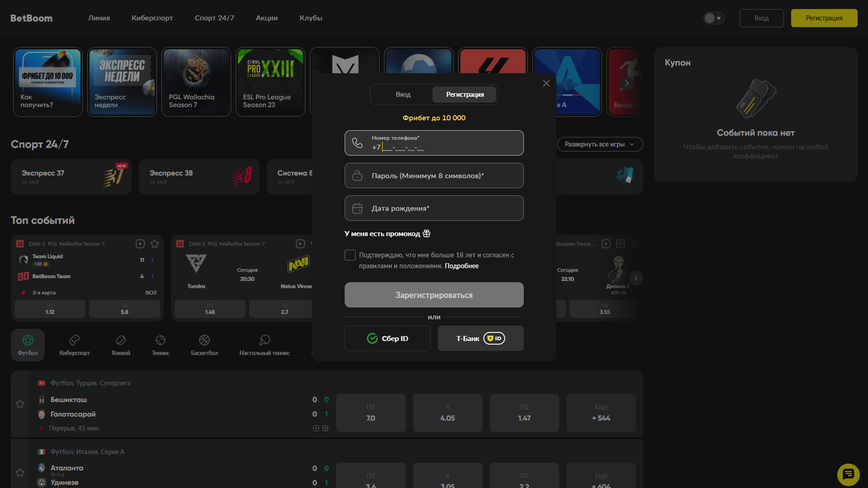Focus the phone number input field
The height and width of the screenshot is (488, 868).
pos(434,143)
